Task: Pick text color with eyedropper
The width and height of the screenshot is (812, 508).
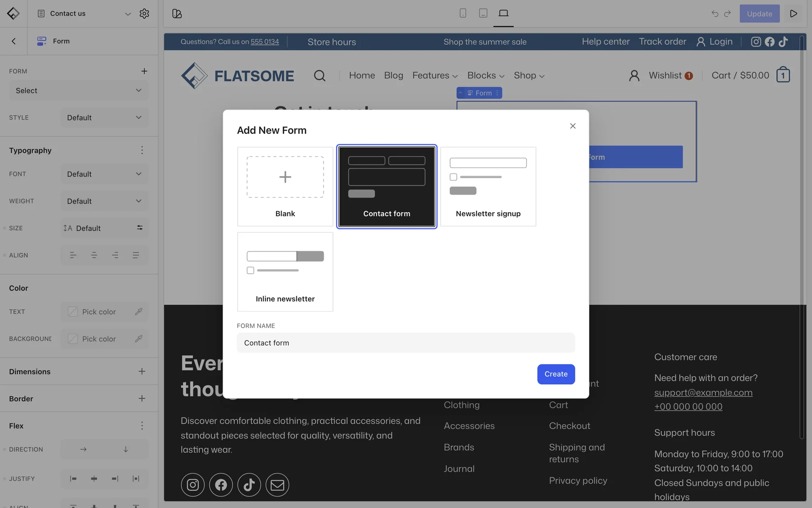Action: [139, 312]
